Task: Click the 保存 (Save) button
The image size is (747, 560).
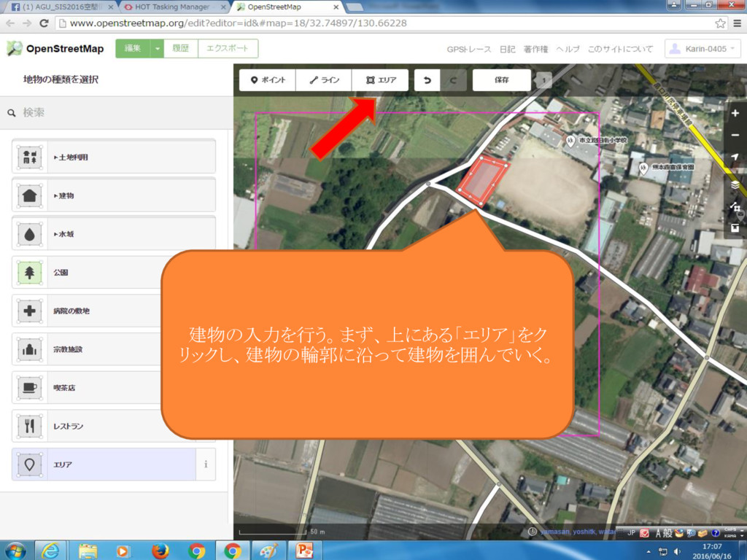Action: coord(502,80)
